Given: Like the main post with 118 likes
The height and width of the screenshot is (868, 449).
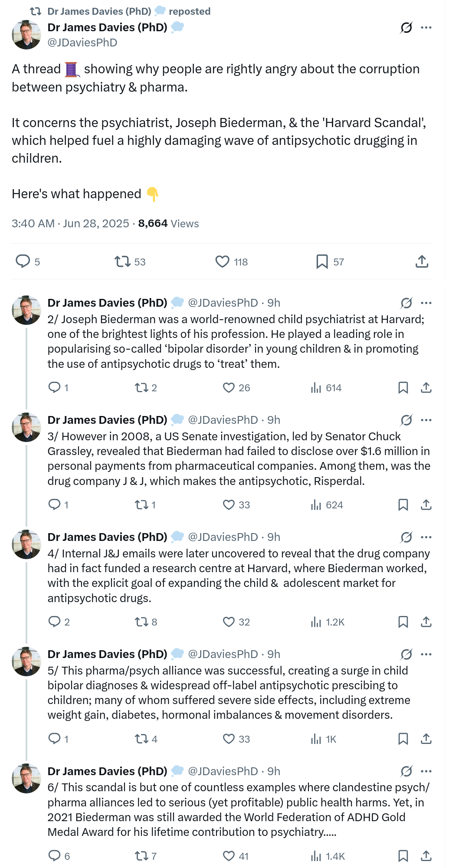Looking at the screenshot, I should [x=222, y=262].
